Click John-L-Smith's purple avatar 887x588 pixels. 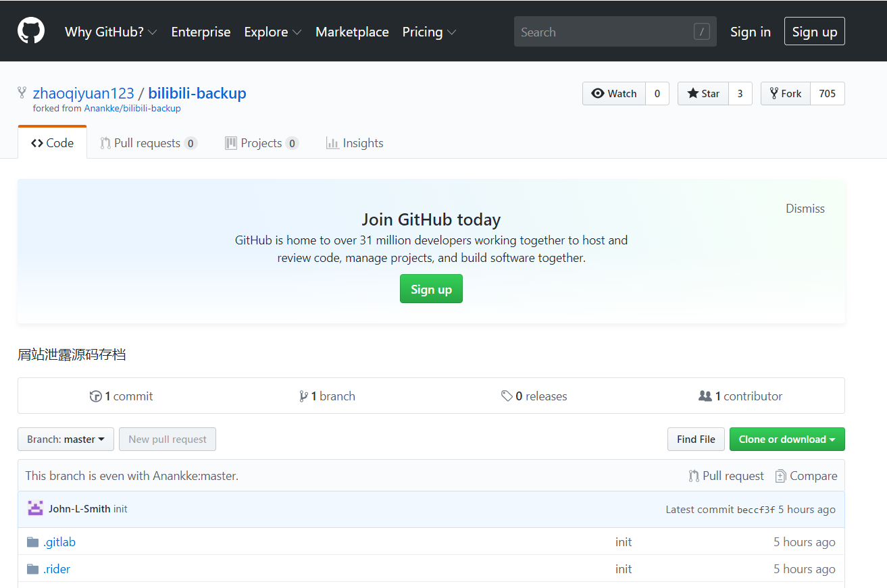pos(35,509)
